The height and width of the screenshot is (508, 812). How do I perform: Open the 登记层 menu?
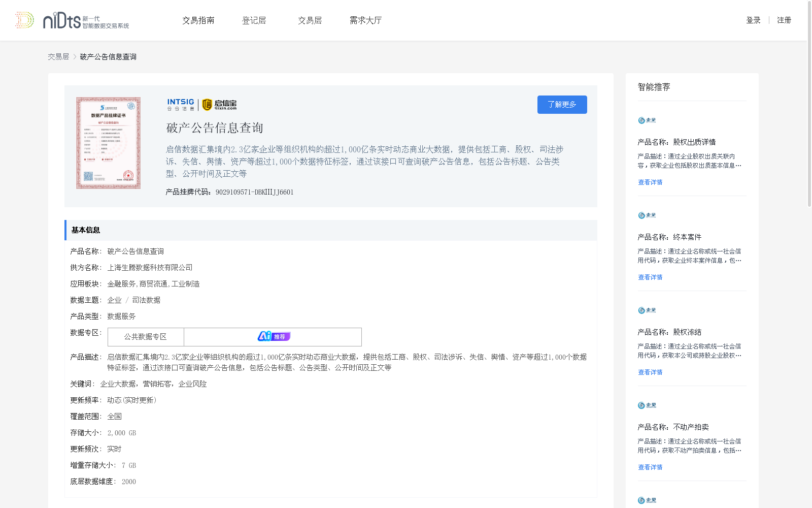click(254, 20)
